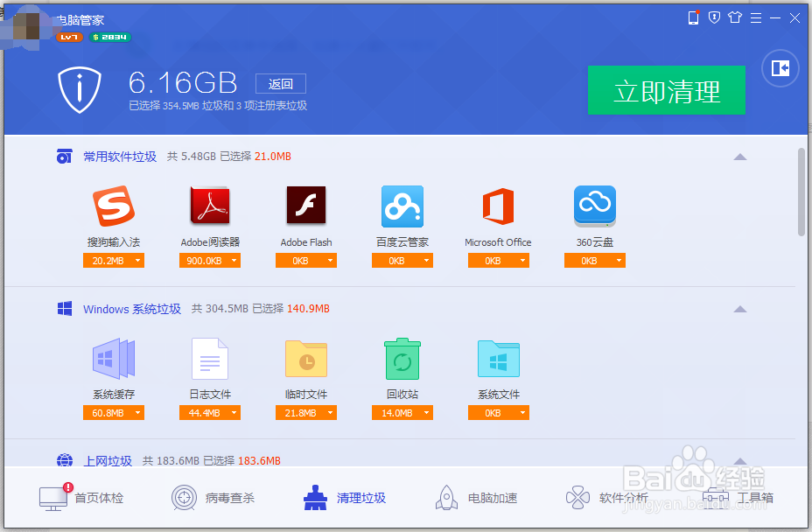
Task: Go to 电脑加速 tab
Action: click(x=476, y=498)
